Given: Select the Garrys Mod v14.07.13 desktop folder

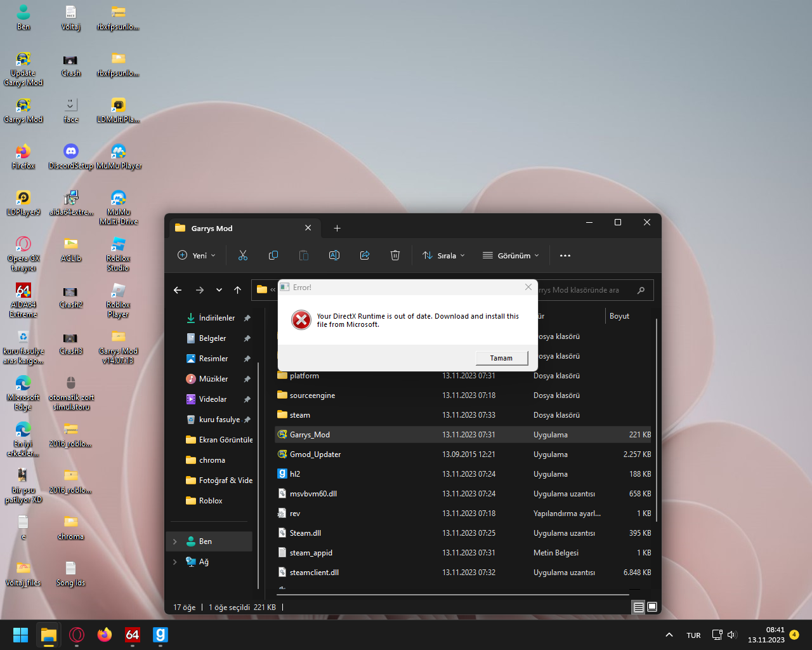Looking at the screenshot, I should click(119, 347).
